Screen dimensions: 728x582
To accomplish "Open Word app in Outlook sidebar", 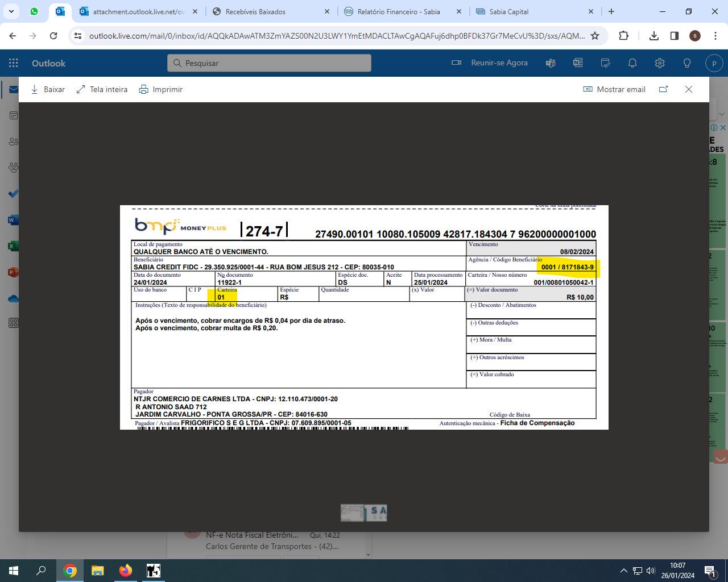I will (14, 220).
